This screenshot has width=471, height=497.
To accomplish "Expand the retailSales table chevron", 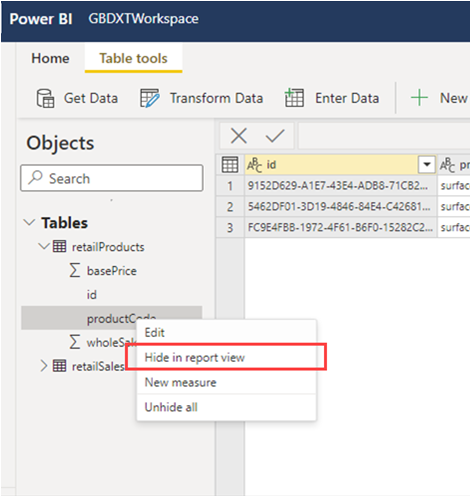I will (44, 366).
